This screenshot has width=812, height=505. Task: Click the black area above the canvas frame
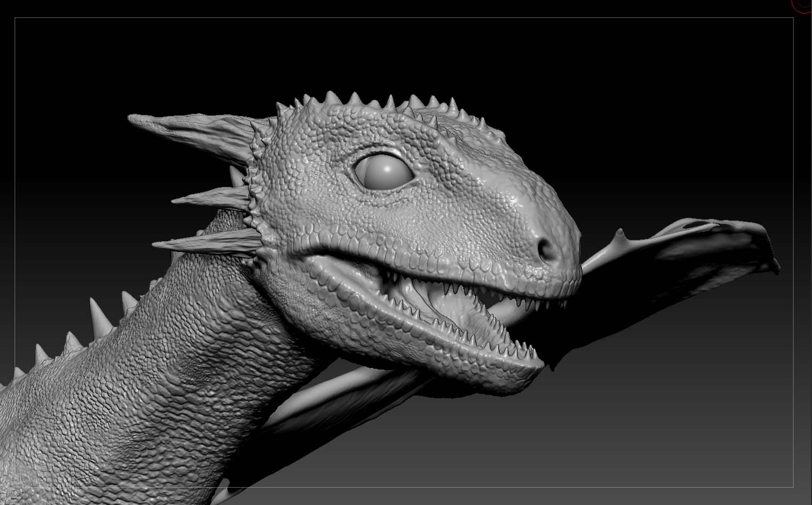[379, 8]
